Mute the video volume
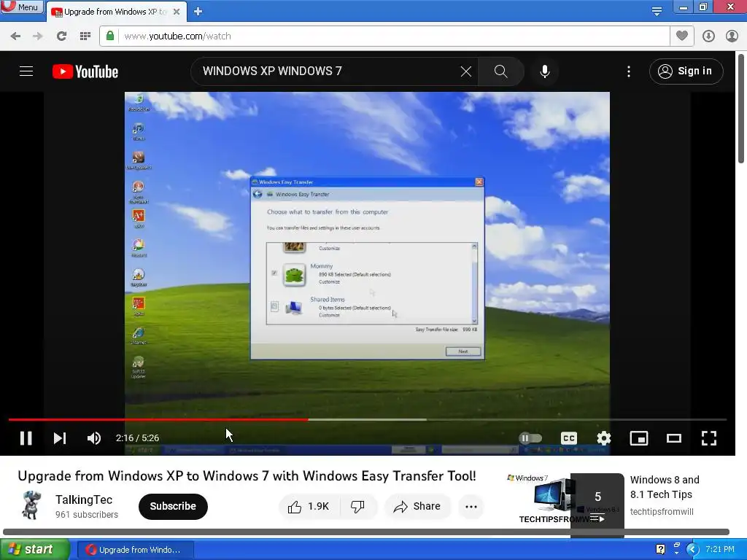Viewport: 747px width, 560px height. 94,438
